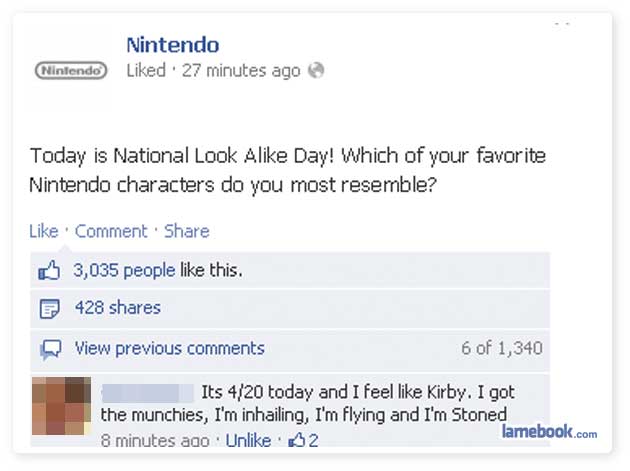
Task: Open the '428 shares' link
Action: pos(117,308)
